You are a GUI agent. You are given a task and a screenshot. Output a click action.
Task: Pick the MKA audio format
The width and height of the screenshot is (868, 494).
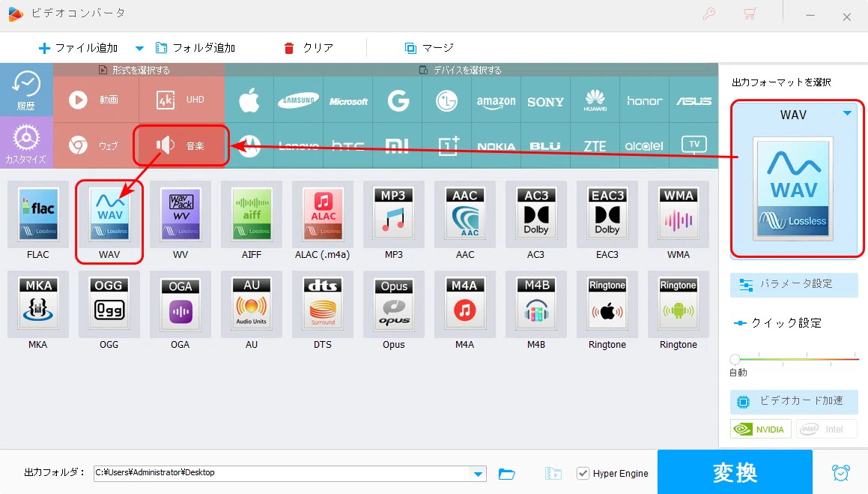(x=37, y=304)
